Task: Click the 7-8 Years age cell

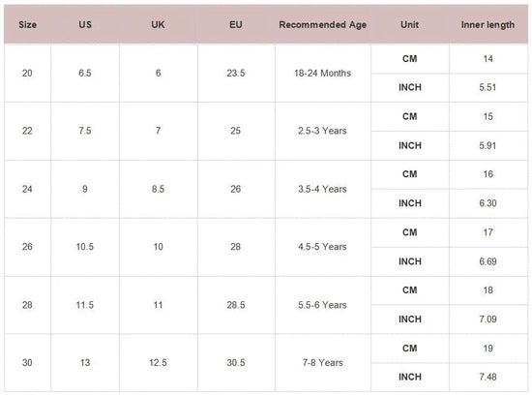Action: (x=323, y=363)
